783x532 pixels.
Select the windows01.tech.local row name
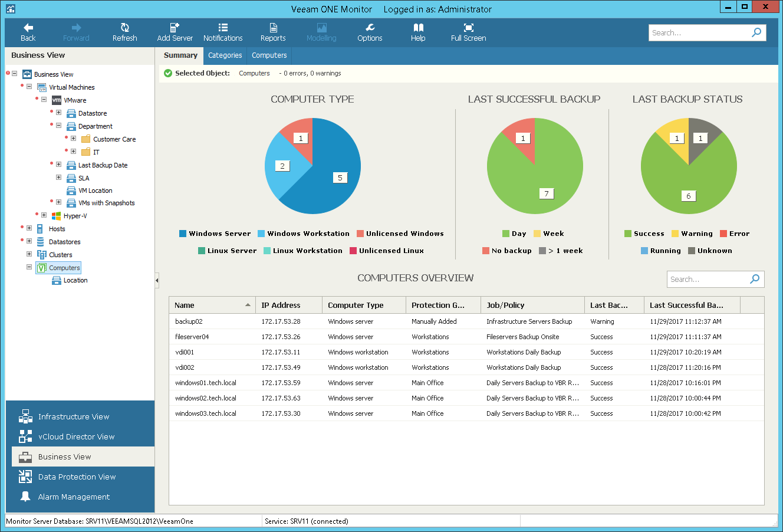click(x=206, y=383)
